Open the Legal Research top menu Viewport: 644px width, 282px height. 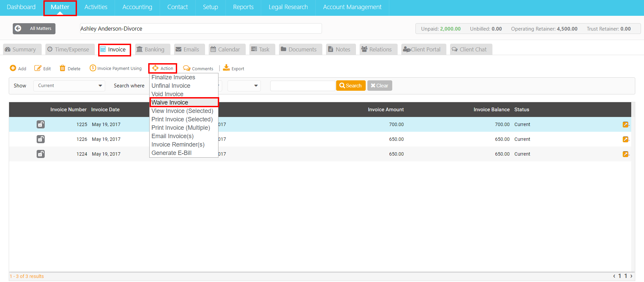[288, 7]
